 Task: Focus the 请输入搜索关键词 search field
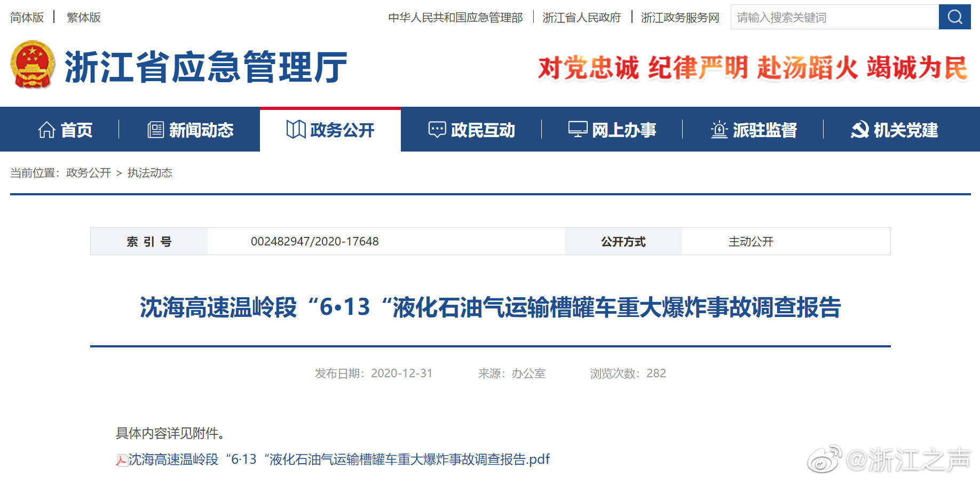tap(834, 18)
